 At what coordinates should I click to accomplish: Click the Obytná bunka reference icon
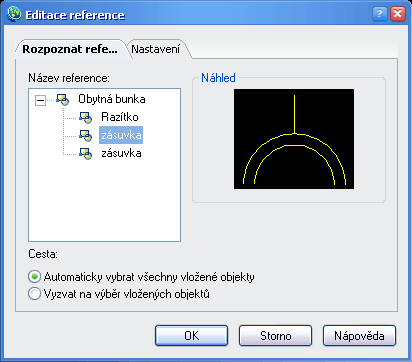click(63, 99)
